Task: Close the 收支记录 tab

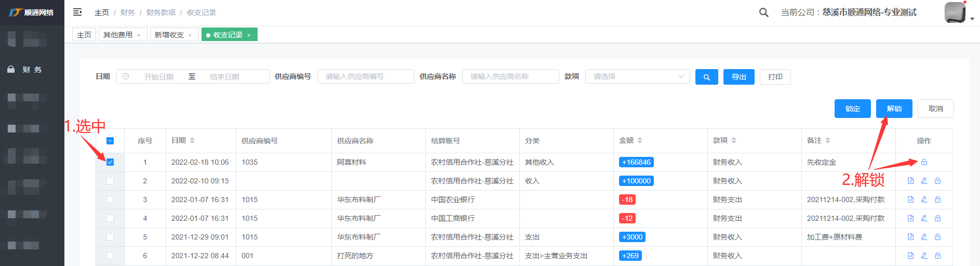Action: coord(249,35)
